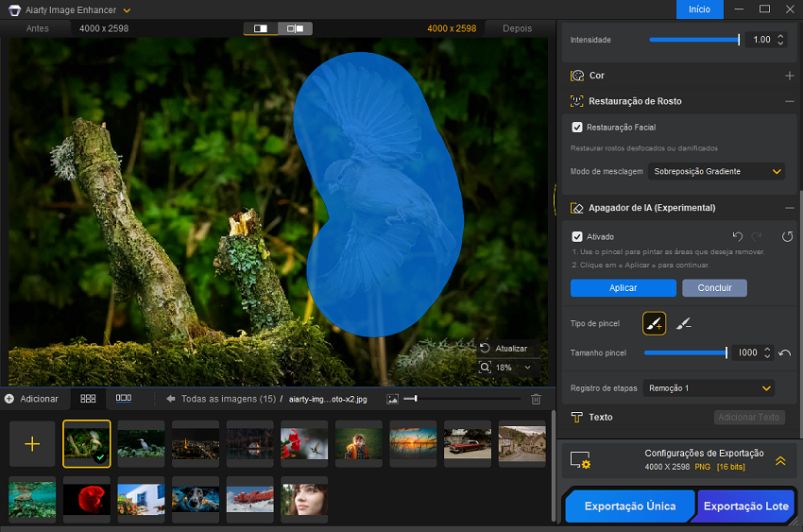Click the Atualizar refresh button
The image size is (803, 532).
coord(504,348)
